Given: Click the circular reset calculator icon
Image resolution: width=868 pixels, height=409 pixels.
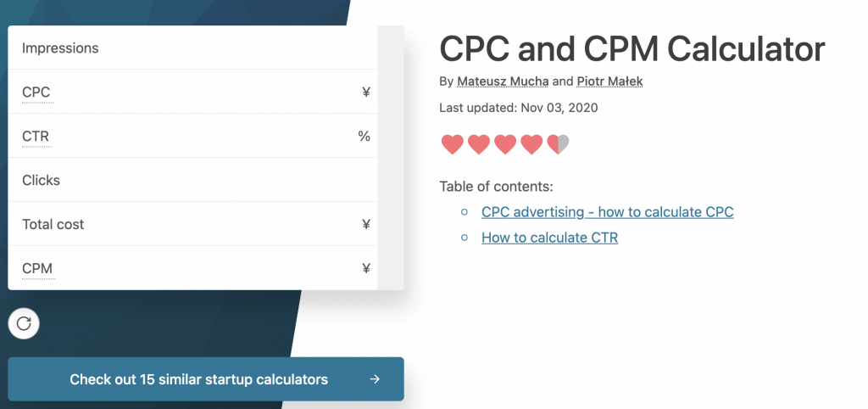Looking at the screenshot, I should pos(24,322).
